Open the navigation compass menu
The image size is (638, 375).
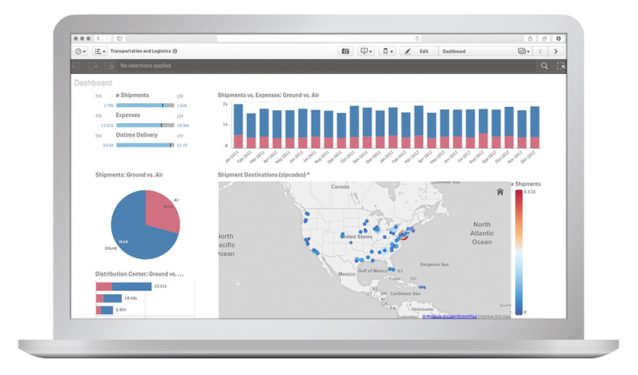[80, 51]
